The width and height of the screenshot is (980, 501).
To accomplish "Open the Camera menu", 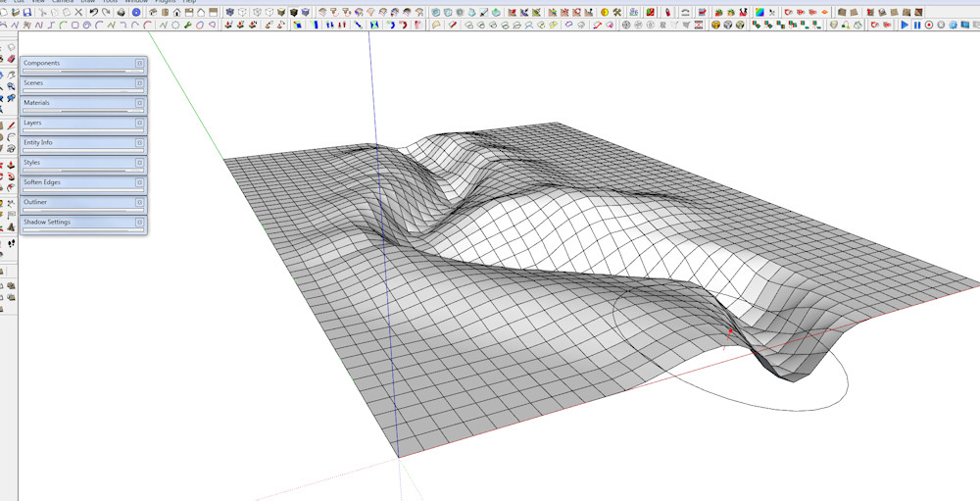I will point(63,1).
